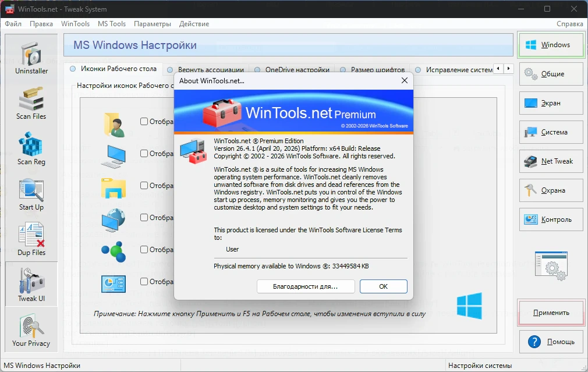
Task: Click the Physical memory available text
Action: pyautogui.click(x=291, y=266)
